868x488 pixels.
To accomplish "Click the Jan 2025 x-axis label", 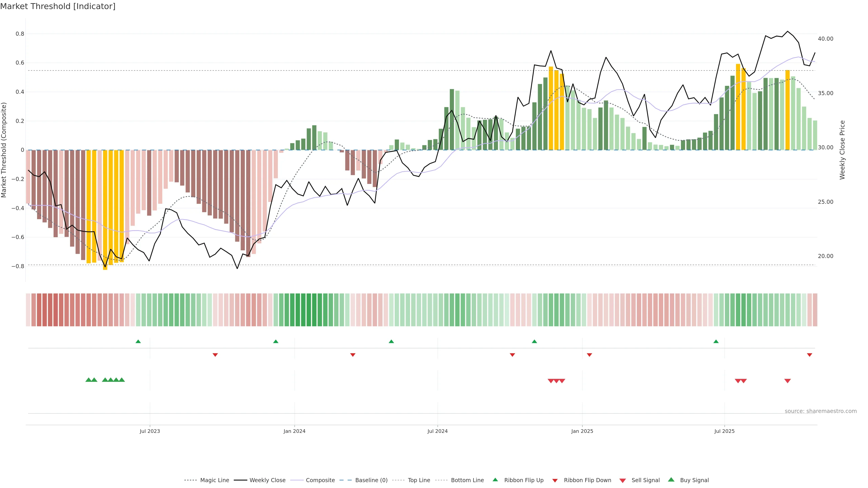I will click(582, 431).
